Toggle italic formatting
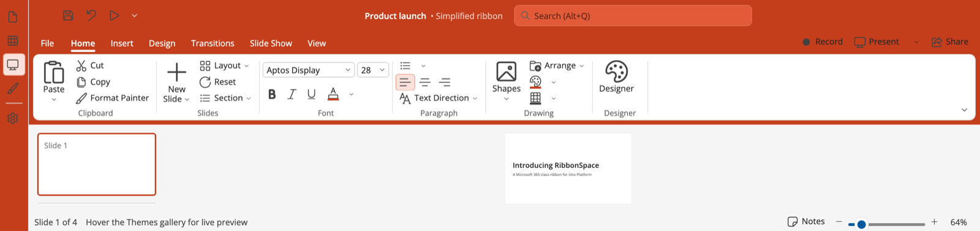 coord(292,94)
